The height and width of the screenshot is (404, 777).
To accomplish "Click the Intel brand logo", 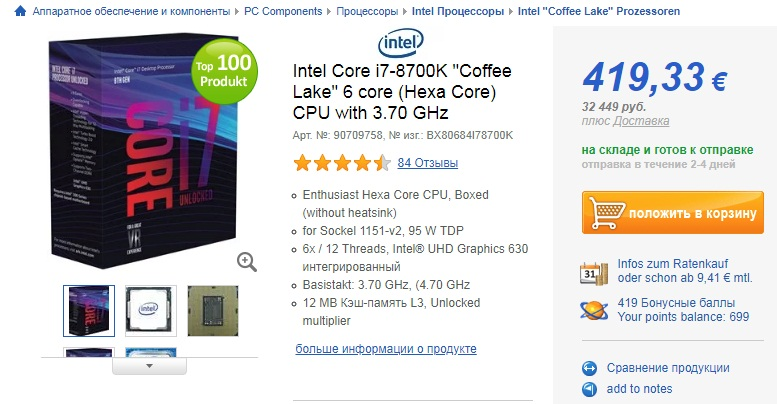I will click(x=400, y=43).
